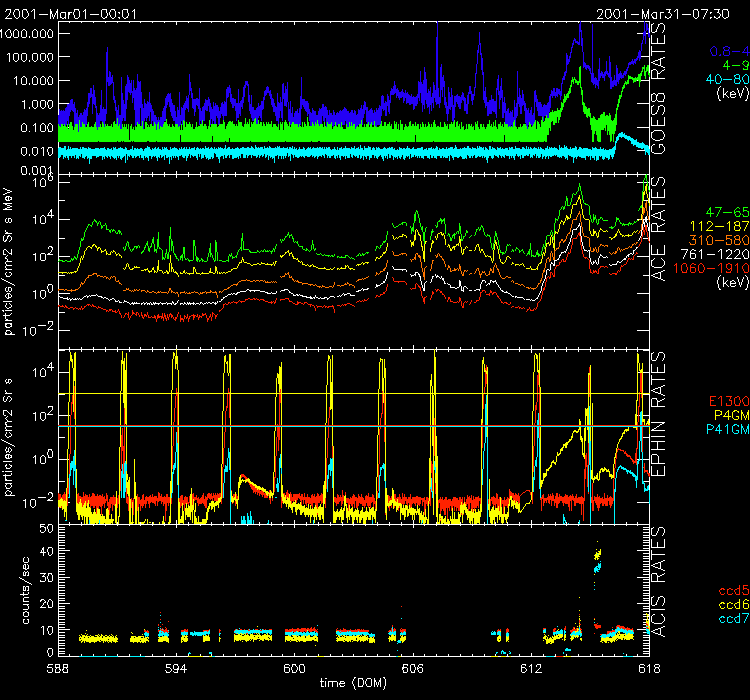Select the cyan 40-80 legend entry
The image size is (750, 700).
pyautogui.click(x=727, y=79)
